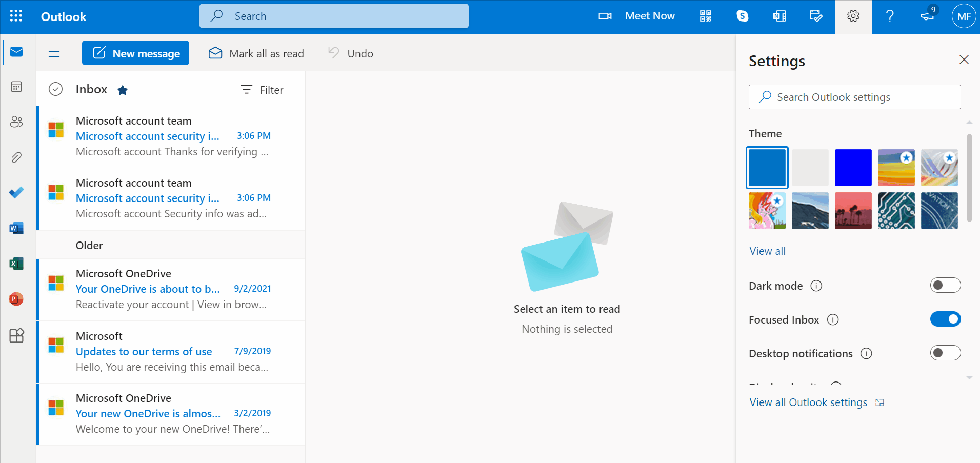Turn on Desktop notifications

[944, 353]
